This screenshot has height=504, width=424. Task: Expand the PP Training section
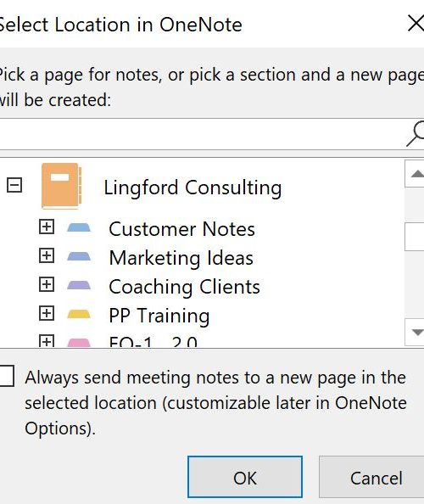pyautogui.click(x=47, y=313)
